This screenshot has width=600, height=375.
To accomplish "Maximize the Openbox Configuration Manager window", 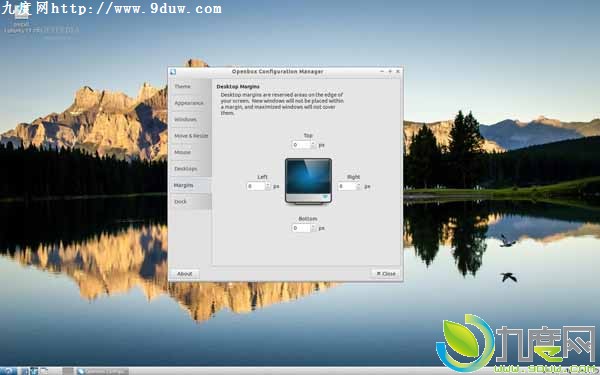I will [390, 72].
